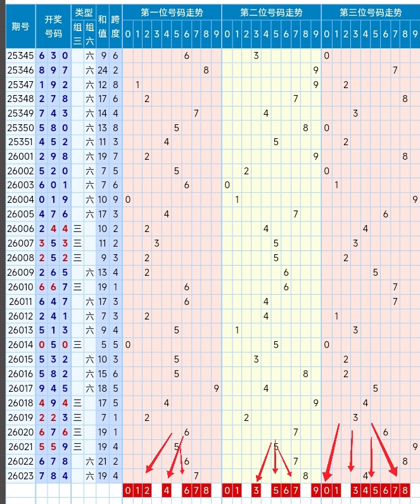Click period number 26019
Viewport: 420px width, 504px height.
pos(20,418)
